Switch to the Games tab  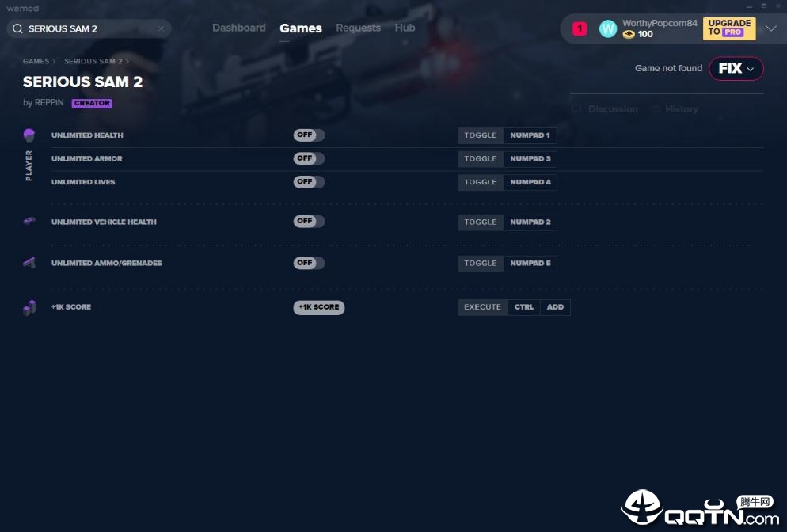301,28
